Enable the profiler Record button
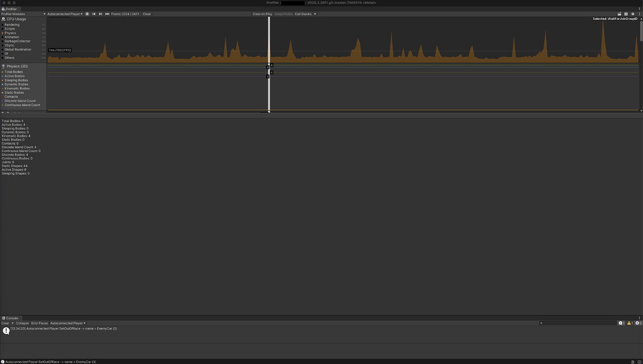 pos(87,14)
